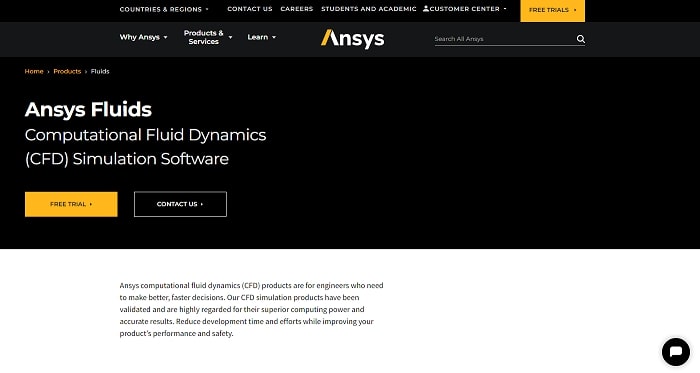This screenshot has width=700, height=373.
Task: Open Students and Academic page
Action: click(369, 9)
